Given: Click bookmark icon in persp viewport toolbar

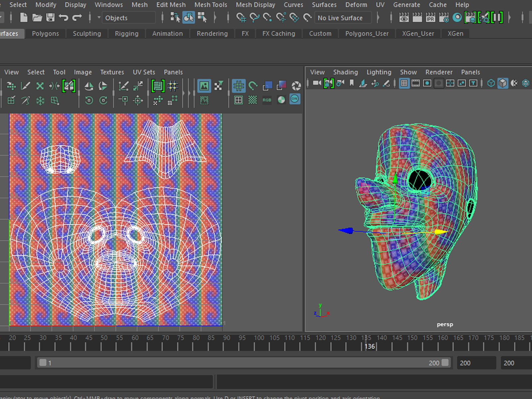Looking at the screenshot, I should (351, 83).
